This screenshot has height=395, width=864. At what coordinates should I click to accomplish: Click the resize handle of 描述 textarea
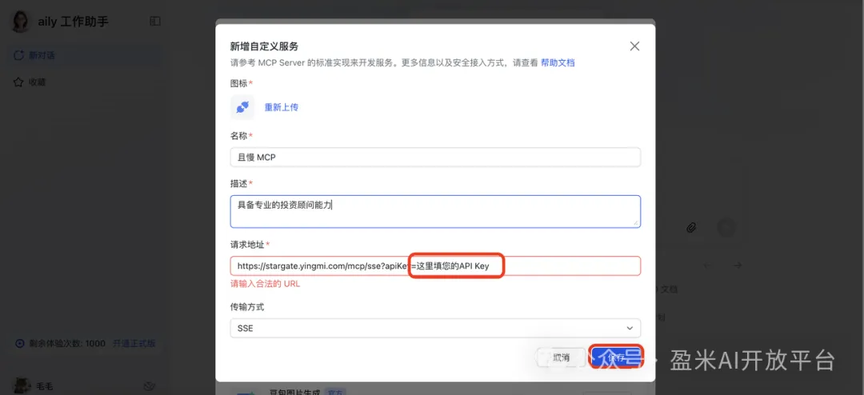(x=636, y=223)
